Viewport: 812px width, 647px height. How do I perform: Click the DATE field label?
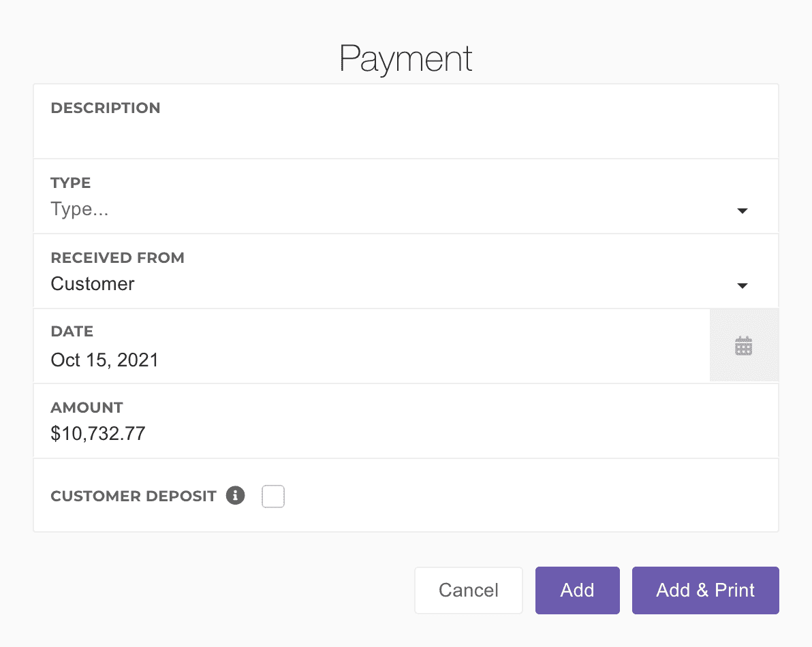click(72, 332)
